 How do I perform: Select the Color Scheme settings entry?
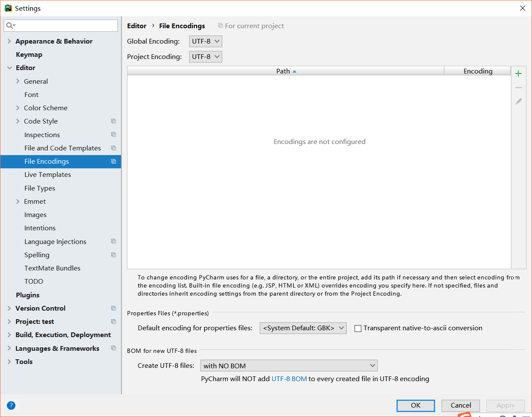(x=45, y=108)
